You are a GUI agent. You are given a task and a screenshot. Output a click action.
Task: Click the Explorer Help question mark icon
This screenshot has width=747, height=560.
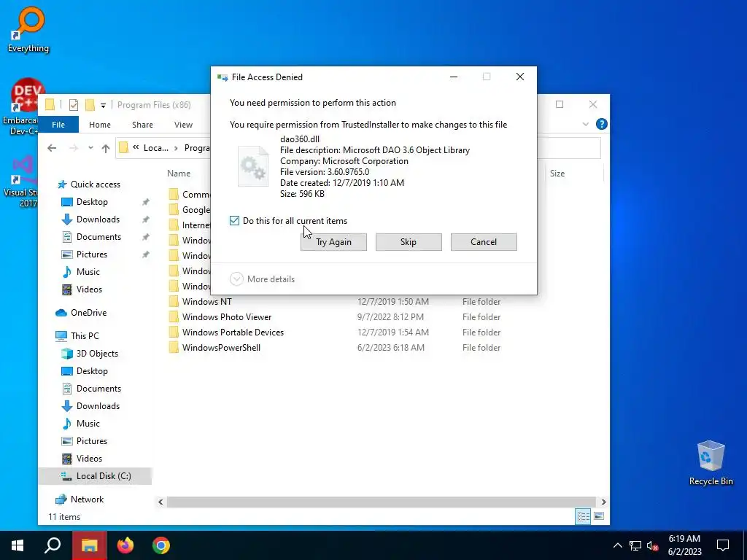tap(602, 124)
